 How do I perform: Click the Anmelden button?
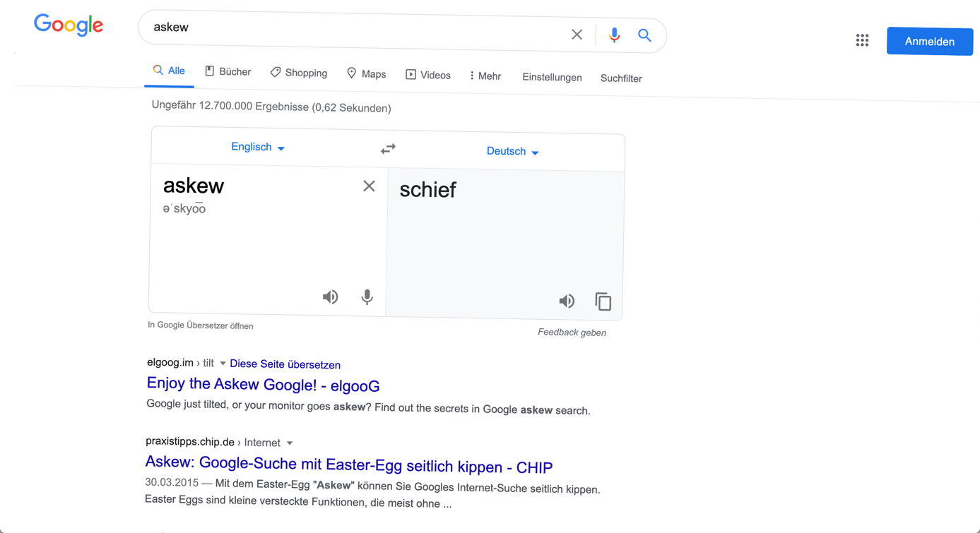pyautogui.click(x=930, y=42)
